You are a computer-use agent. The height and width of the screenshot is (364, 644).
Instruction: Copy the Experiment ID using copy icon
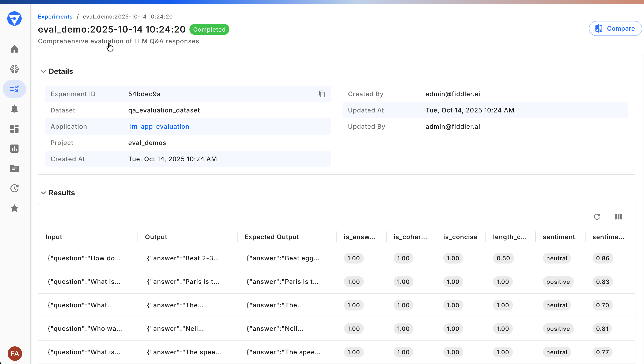point(322,94)
